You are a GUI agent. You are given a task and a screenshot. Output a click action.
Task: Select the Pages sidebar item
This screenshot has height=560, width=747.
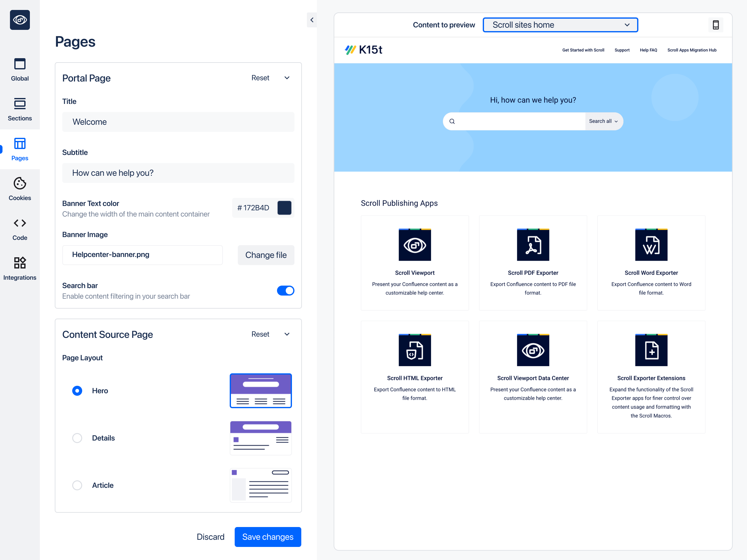click(x=20, y=149)
